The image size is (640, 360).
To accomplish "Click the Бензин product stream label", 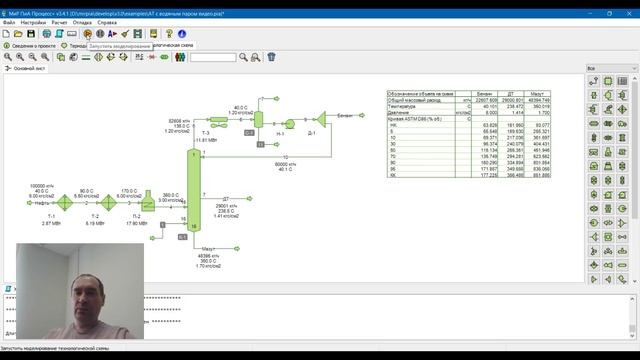I will click(x=345, y=116).
